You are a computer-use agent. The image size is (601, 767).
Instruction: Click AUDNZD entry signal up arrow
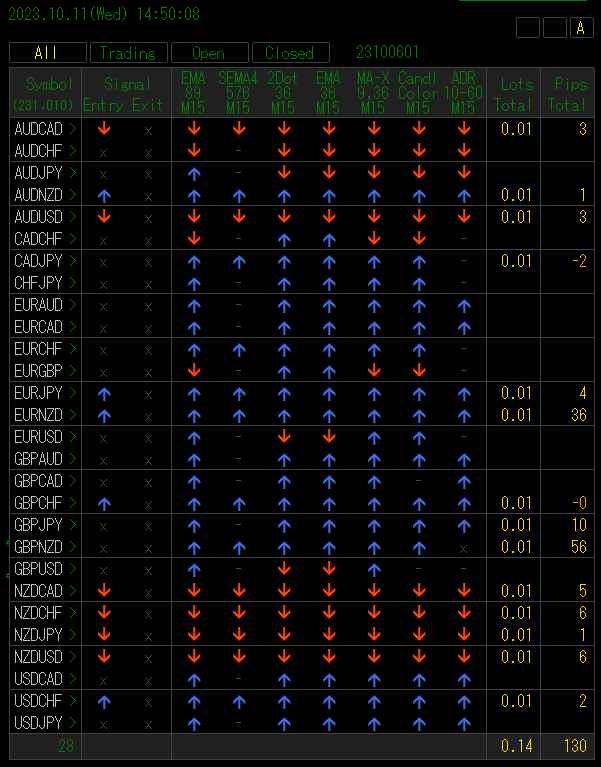(104, 196)
